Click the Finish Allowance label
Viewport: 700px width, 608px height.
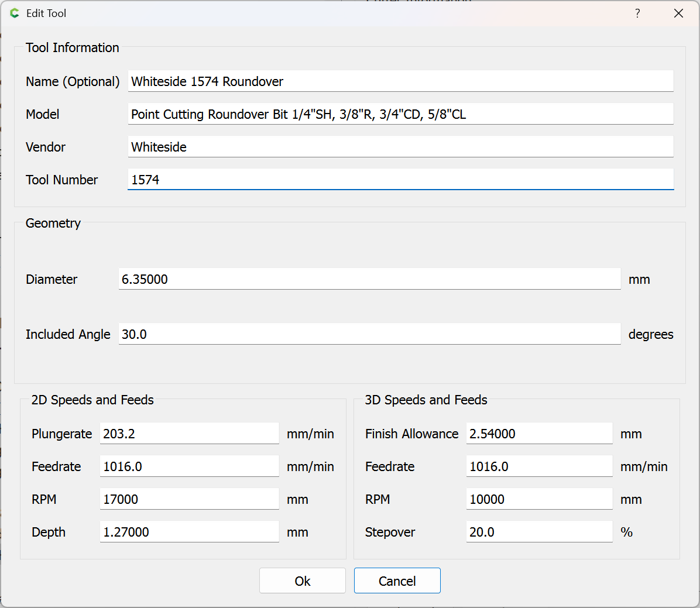(x=411, y=434)
